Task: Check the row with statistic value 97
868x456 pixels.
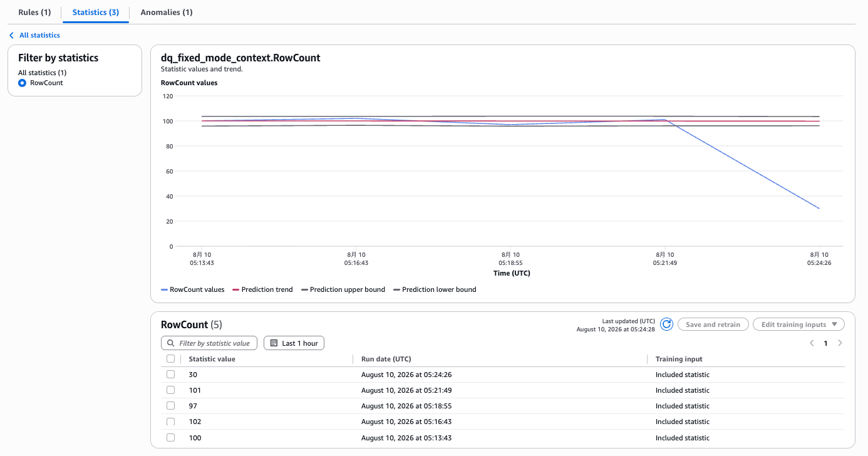Action: [170, 406]
